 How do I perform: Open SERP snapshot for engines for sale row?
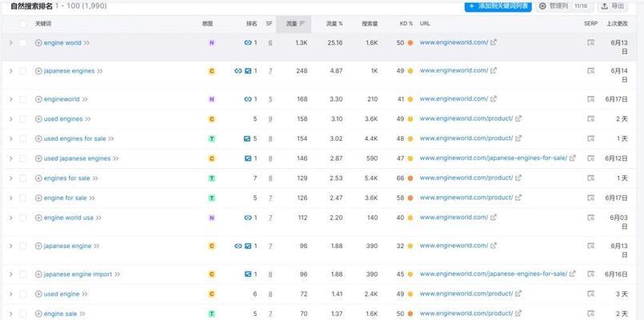tap(590, 178)
